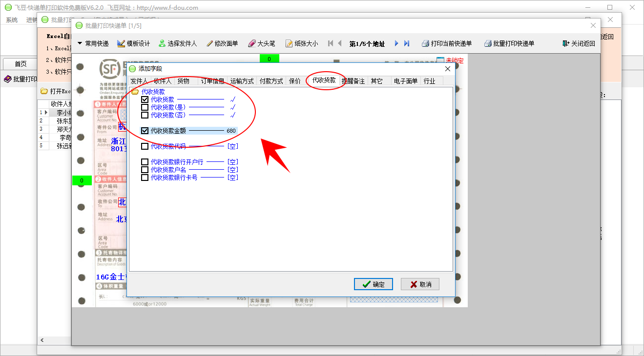Switch to the 付款方式 tab
Image resolution: width=644 pixels, height=356 pixels.
coord(271,81)
